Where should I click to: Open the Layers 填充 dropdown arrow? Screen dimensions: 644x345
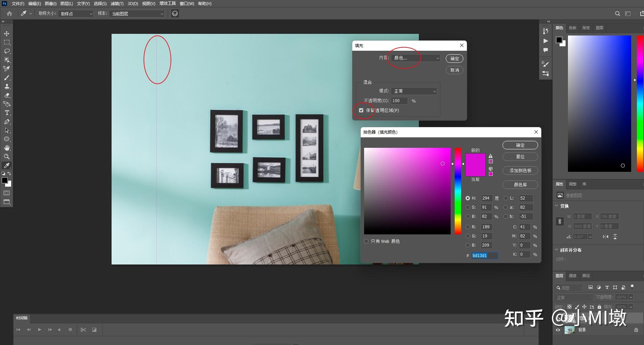[x=631, y=307]
